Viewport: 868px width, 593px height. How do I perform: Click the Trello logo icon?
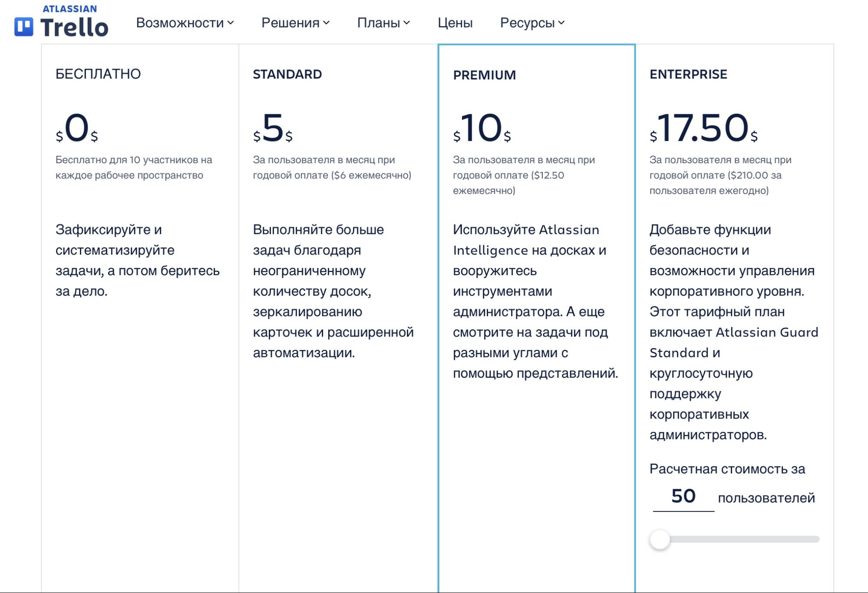pos(24,27)
